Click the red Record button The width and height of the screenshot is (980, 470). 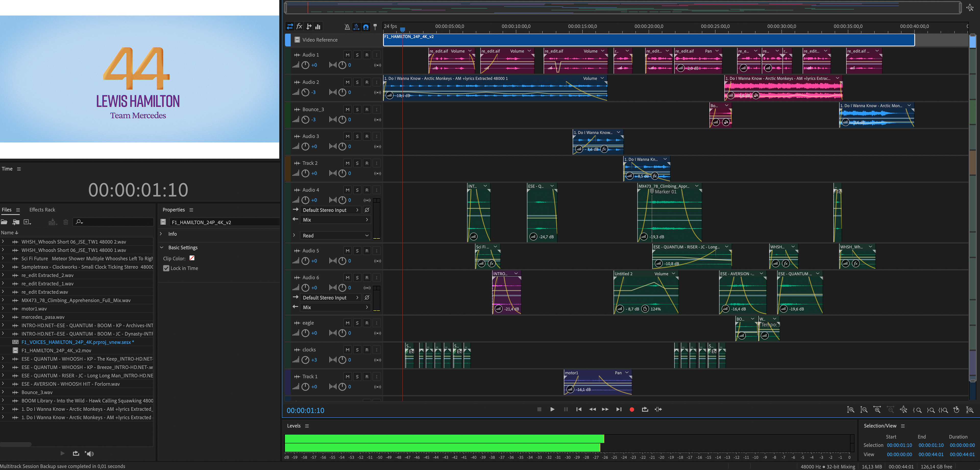[x=632, y=409]
